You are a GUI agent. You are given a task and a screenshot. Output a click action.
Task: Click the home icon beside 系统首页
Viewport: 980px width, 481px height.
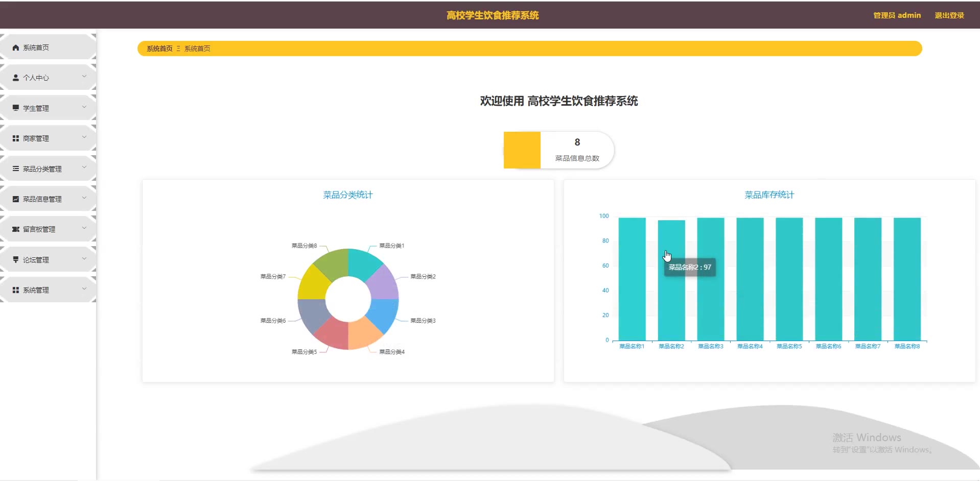point(16,47)
